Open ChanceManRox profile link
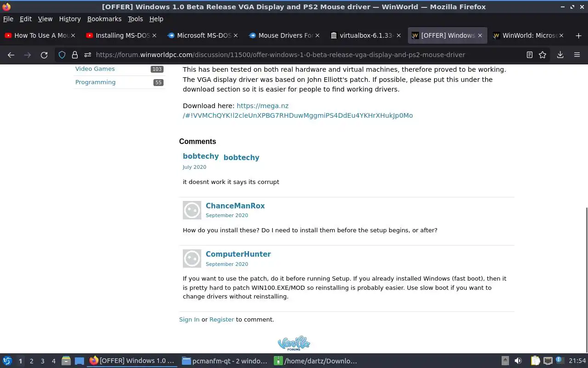This screenshot has height=368, width=588. click(x=235, y=206)
